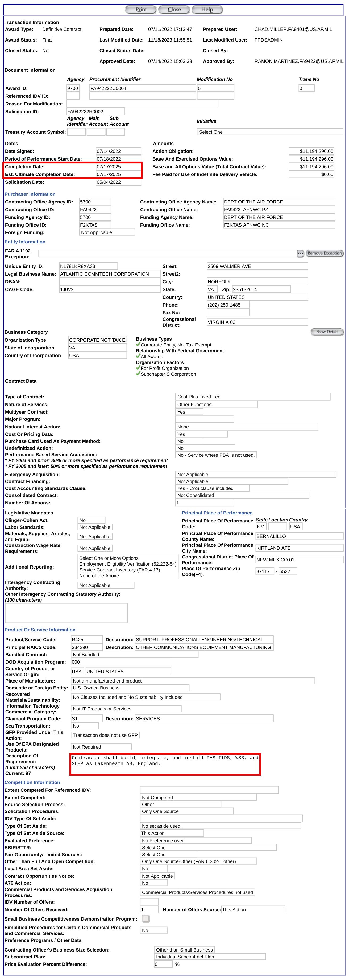The image size is (349, 980).
Task: Open the Bundled Contract dropdown
Action: [135, 655]
